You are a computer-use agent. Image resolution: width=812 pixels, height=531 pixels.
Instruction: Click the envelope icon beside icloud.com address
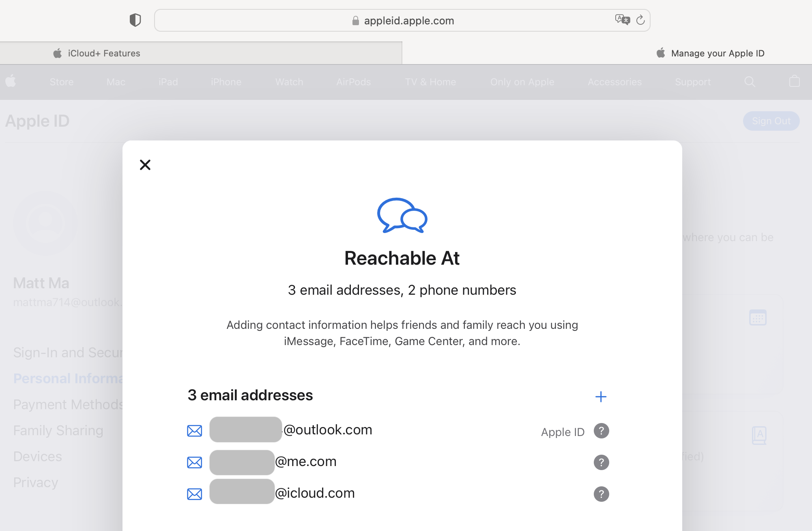pos(194,494)
